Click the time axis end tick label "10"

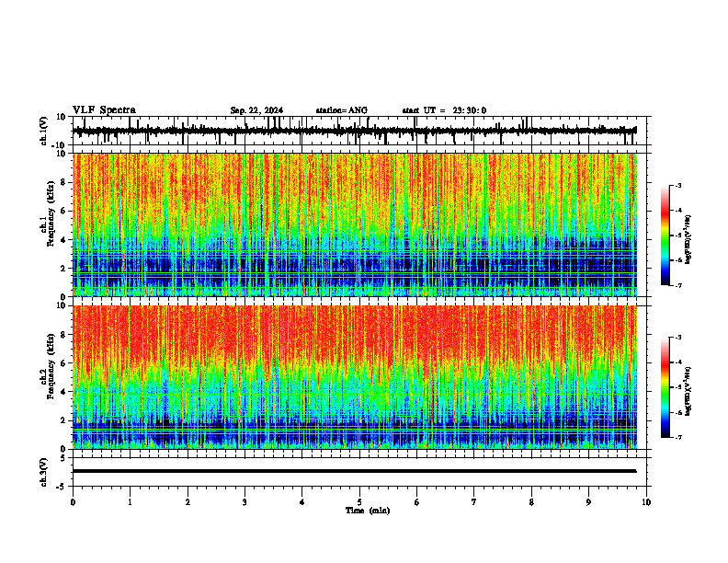(646, 502)
